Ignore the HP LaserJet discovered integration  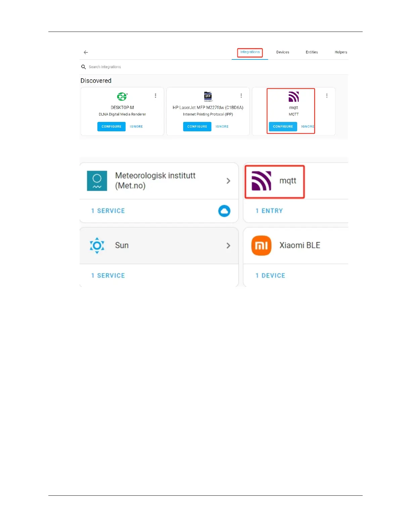(x=222, y=127)
